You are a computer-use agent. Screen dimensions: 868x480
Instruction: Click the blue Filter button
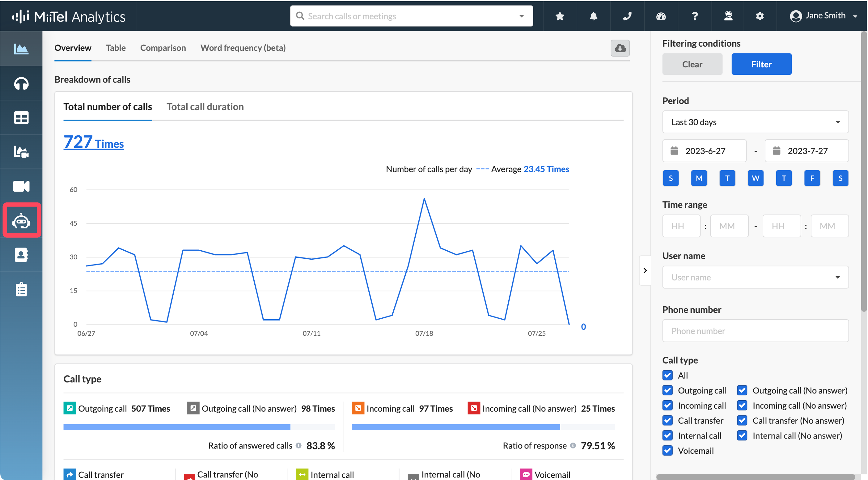[x=761, y=64]
